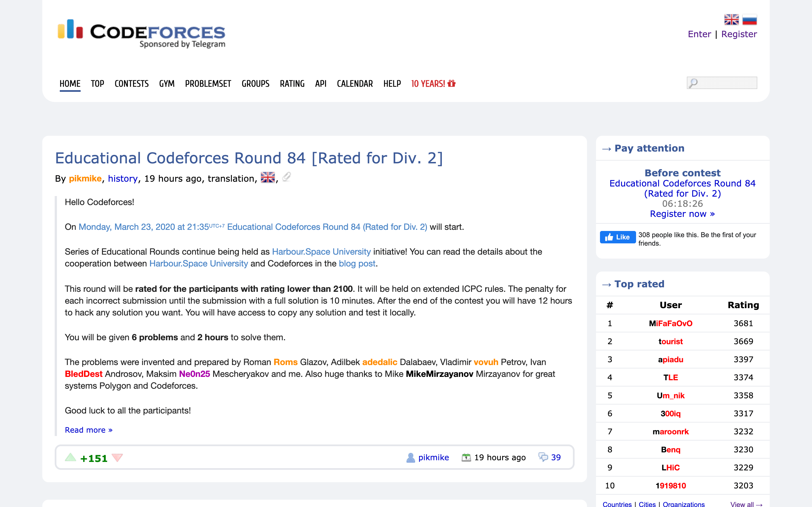Upvote the post with the green arrow
Screen dimensions: 812x507
coord(70,457)
